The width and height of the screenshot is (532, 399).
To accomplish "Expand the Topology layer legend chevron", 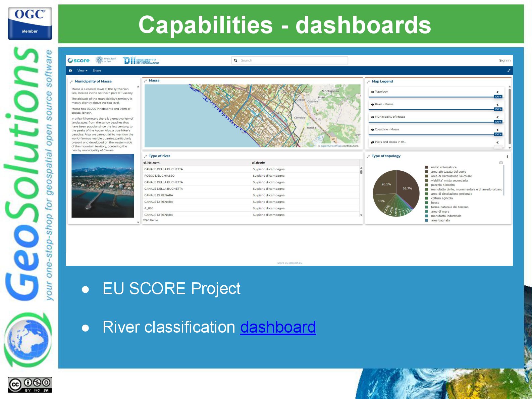I will 497,92.
